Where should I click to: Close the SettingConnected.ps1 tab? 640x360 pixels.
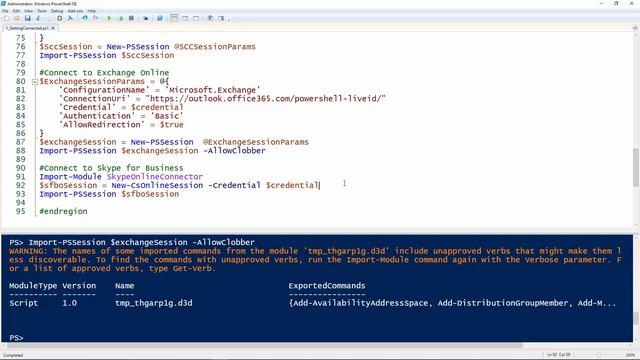pyautogui.click(x=53, y=28)
